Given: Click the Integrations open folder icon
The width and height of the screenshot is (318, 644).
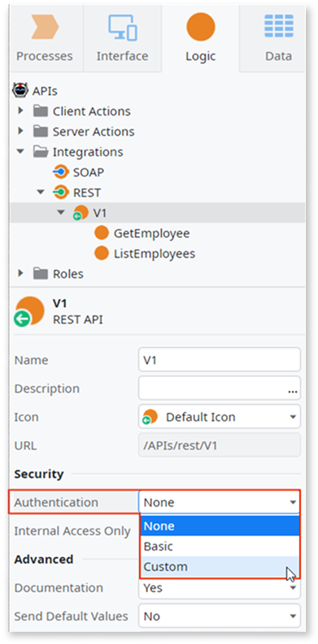Looking at the screenshot, I should pyautogui.click(x=41, y=151).
